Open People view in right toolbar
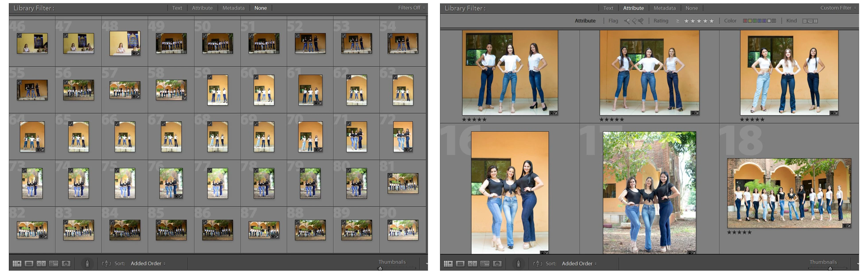The image size is (868, 274). [497, 264]
